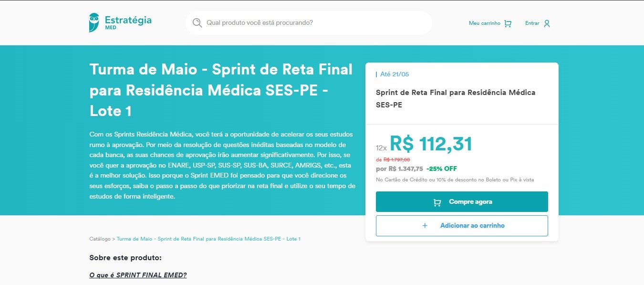Click the product title in the purchase card
Image resolution: width=644 pixels, height=285 pixels.
[x=456, y=98]
